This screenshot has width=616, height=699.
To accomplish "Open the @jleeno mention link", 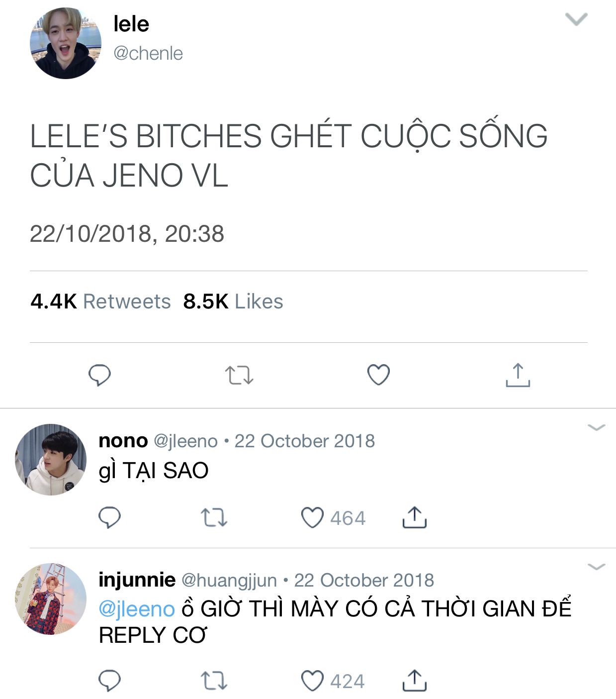I will (137, 609).
